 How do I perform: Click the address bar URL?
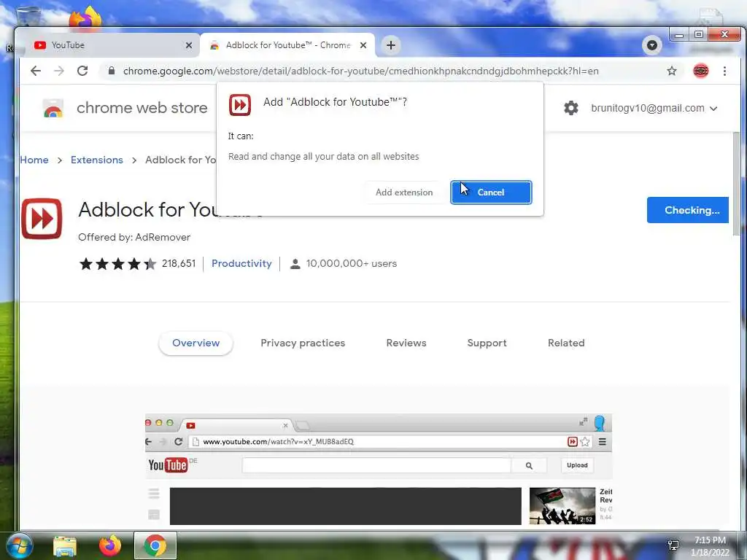(x=360, y=71)
